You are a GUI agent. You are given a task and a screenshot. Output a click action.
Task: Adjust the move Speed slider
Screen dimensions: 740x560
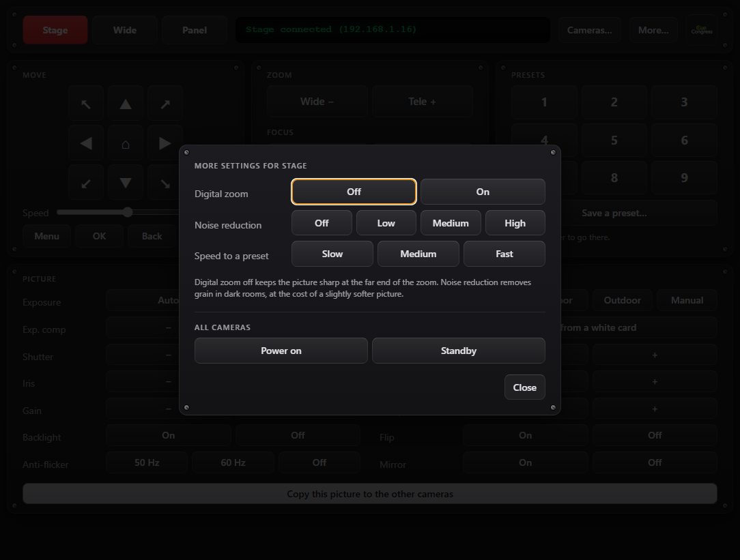(x=118, y=212)
